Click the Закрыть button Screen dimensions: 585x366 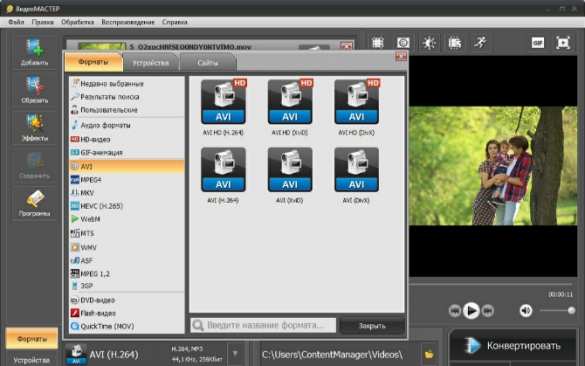[372, 326]
